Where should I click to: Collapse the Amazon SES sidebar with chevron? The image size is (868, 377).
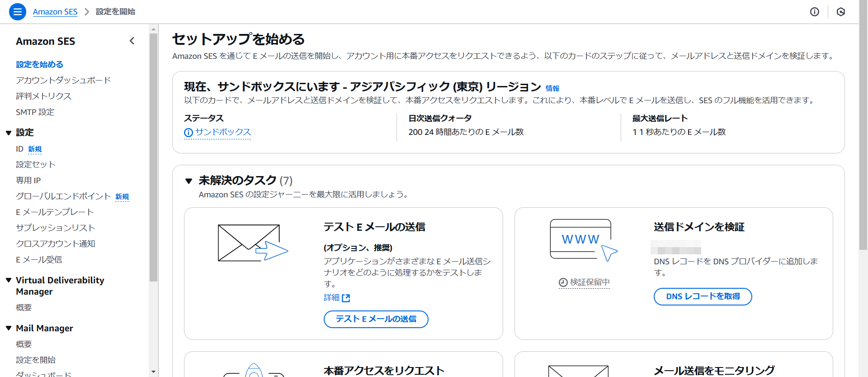[132, 41]
